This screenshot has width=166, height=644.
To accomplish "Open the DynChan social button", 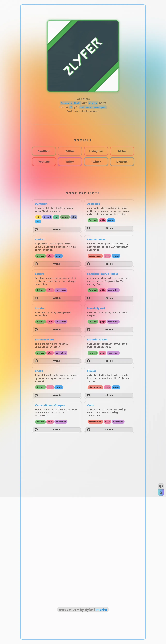I will [44, 151].
